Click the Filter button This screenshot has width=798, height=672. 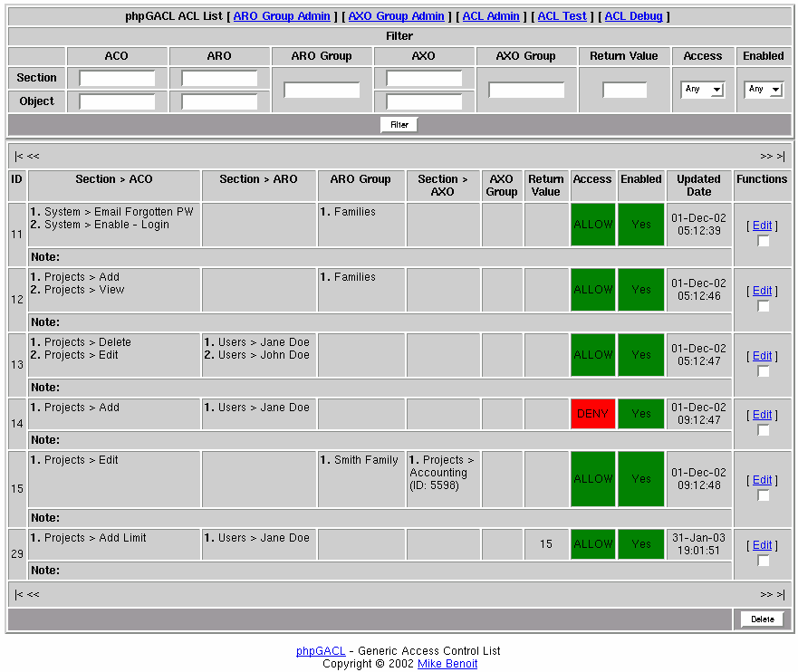pos(399,125)
